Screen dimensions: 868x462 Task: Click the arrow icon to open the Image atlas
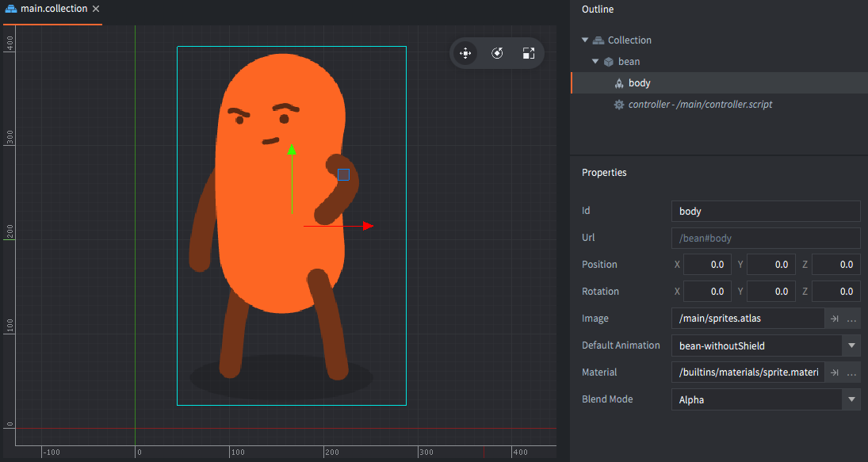[x=834, y=319]
